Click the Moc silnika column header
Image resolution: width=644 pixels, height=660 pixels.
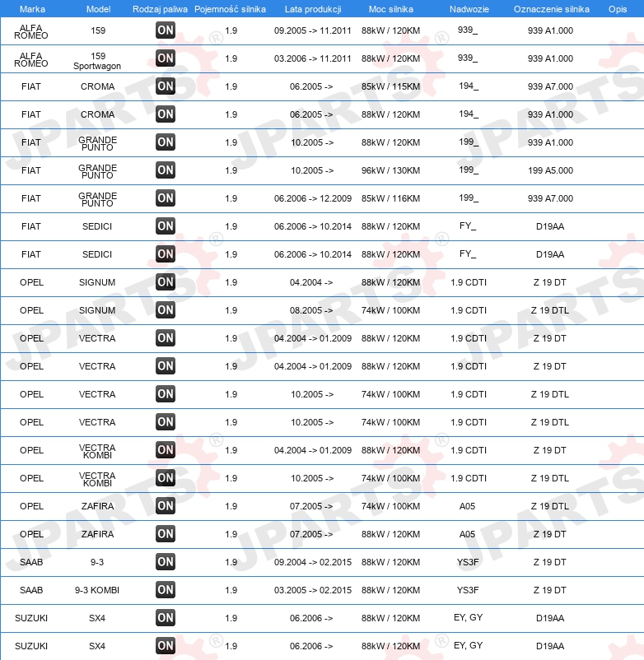pyautogui.click(x=391, y=9)
